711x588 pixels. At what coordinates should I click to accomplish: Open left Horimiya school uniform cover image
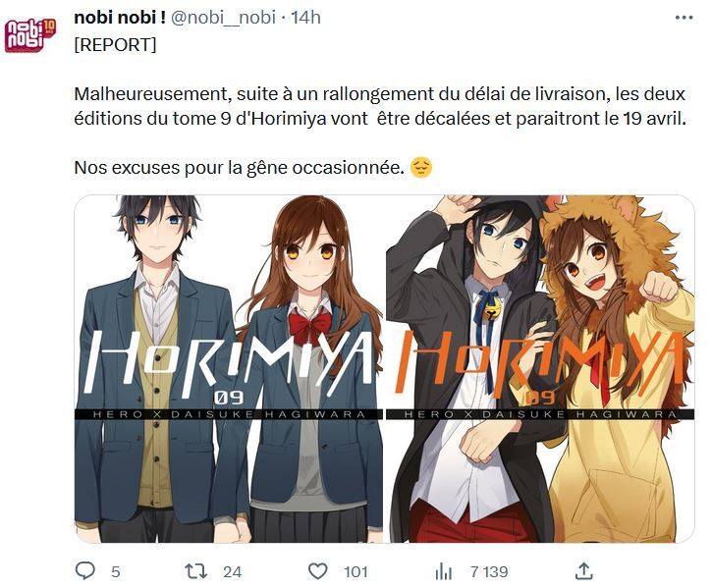[229, 368]
